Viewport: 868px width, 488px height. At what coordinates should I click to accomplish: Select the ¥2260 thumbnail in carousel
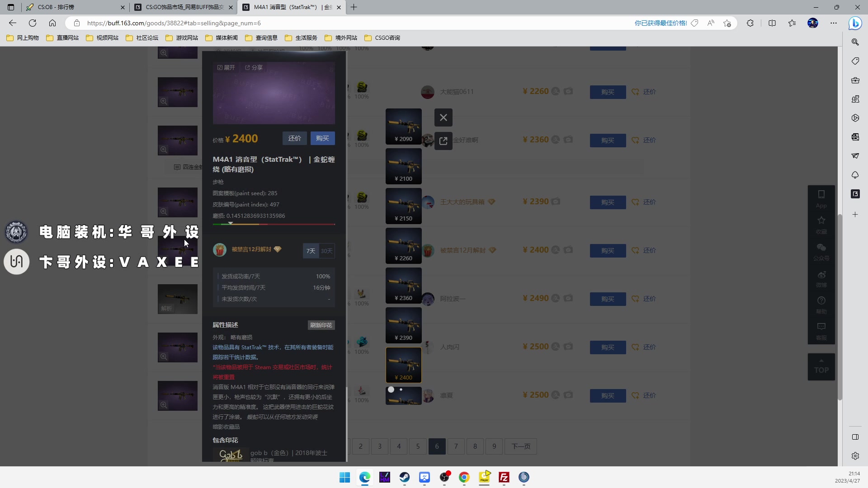[403, 246]
